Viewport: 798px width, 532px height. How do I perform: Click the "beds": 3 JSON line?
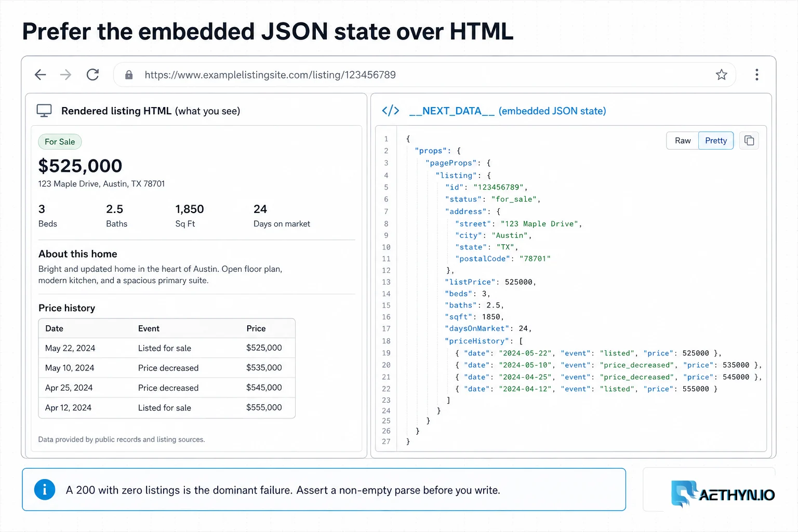pyautogui.click(x=467, y=294)
